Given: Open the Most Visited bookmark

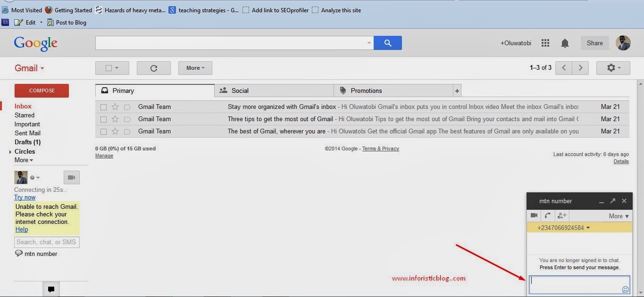Looking at the screenshot, I should (x=22, y=10).
